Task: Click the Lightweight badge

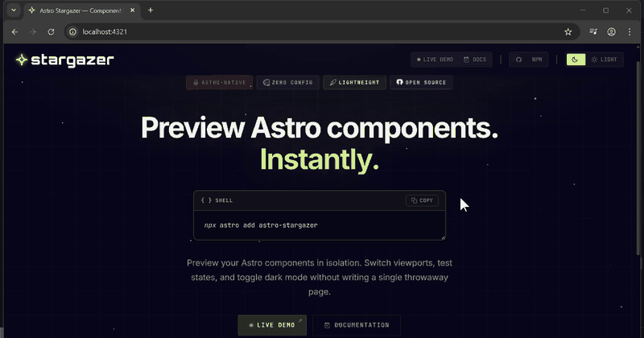Action: coord(354,82)
